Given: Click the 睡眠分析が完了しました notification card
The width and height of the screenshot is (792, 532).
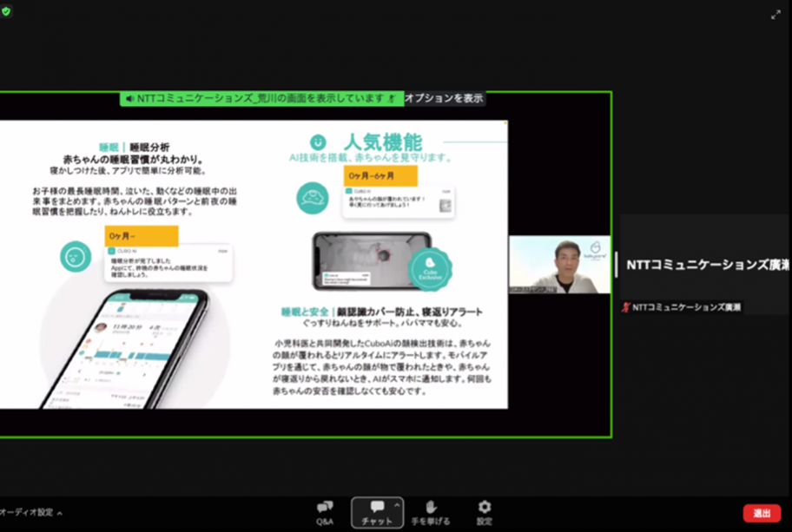Looking at the screenshot, I should (168, 263).
